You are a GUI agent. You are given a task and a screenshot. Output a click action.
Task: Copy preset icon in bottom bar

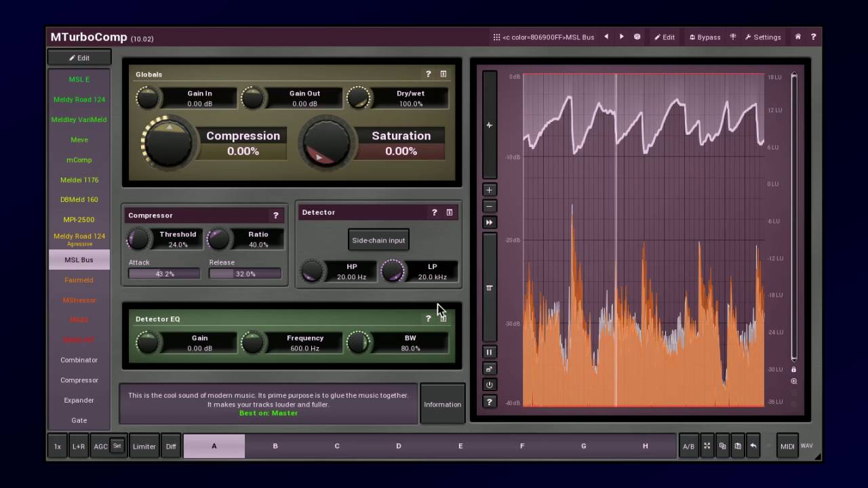(x=722, y=446)
